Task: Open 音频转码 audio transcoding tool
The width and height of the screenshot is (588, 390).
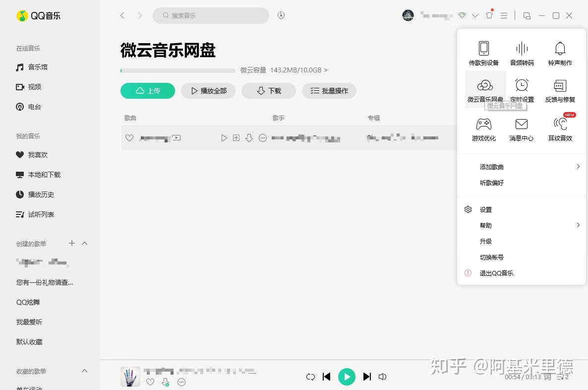Action: point(522,53)
